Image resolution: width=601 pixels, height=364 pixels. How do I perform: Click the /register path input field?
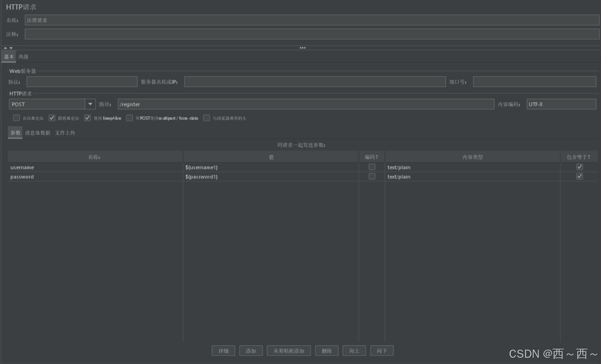(305, 104)
